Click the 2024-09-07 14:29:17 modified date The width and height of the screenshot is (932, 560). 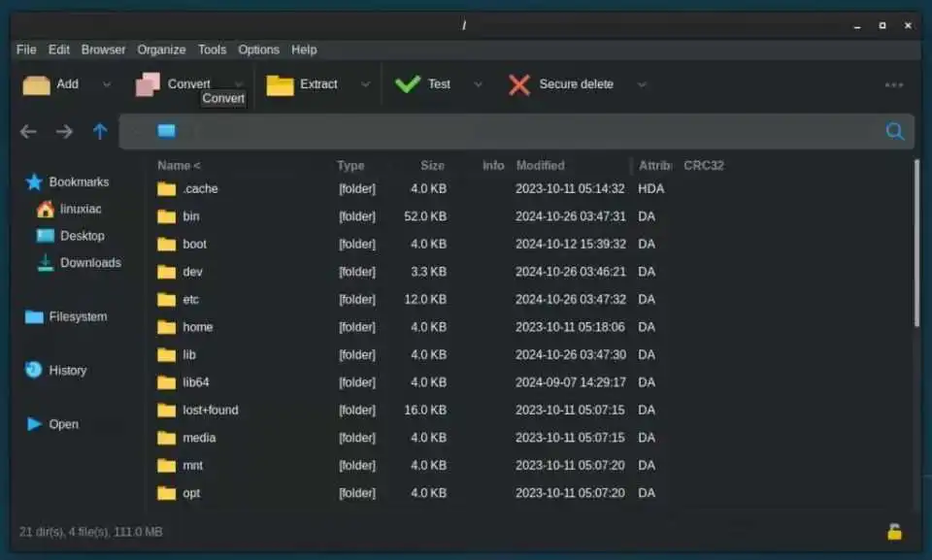(x=571, y=382)
